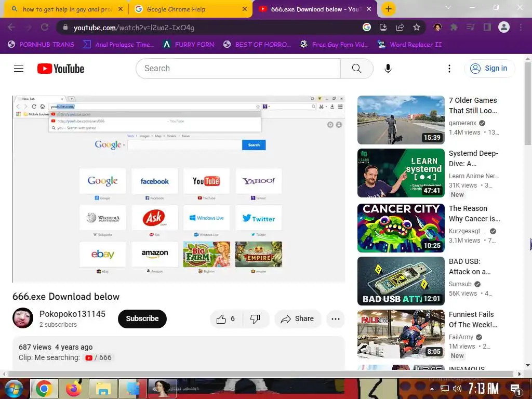Start voice search with the microphone icon

point(388,69)
